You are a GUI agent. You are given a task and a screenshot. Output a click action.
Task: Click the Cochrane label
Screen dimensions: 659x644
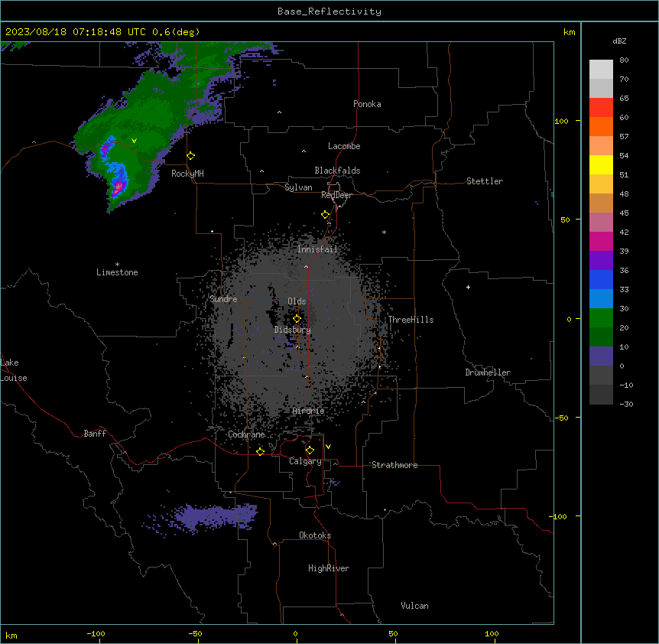[246, 434]
